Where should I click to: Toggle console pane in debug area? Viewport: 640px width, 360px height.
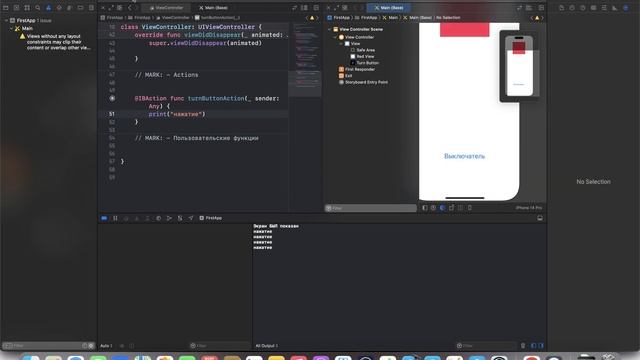541,346
